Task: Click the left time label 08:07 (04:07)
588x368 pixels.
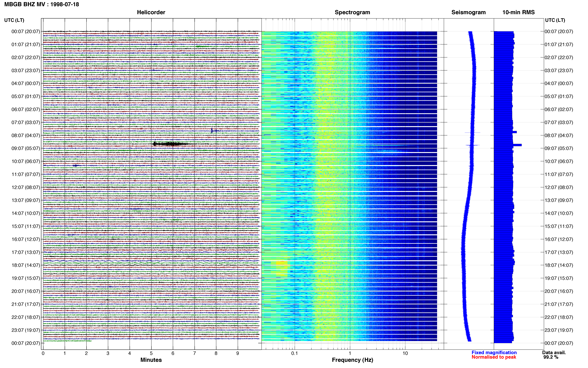Action: point(26,135)
